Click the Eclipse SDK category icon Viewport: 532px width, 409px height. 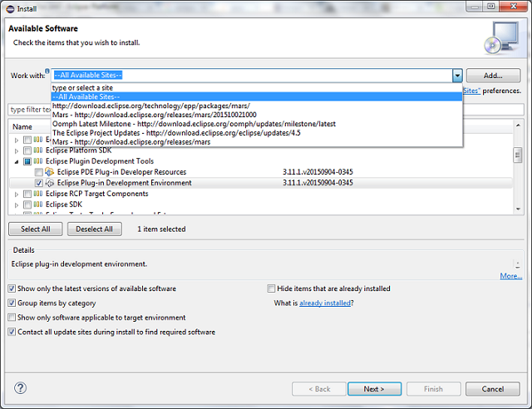click(38, 204)
